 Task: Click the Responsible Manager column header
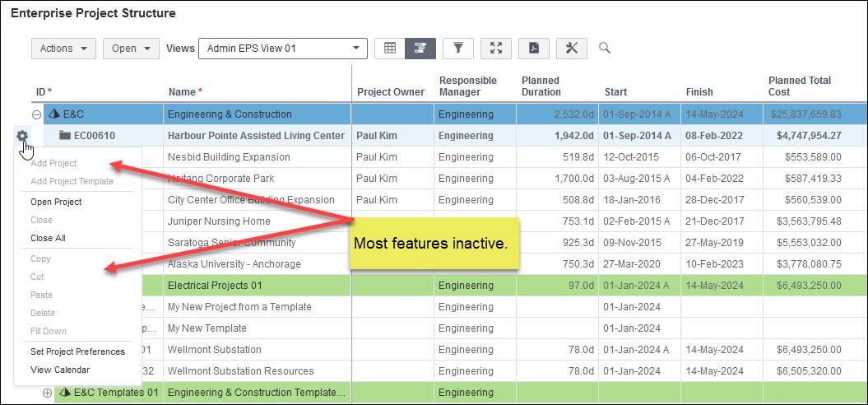[468, 86]
